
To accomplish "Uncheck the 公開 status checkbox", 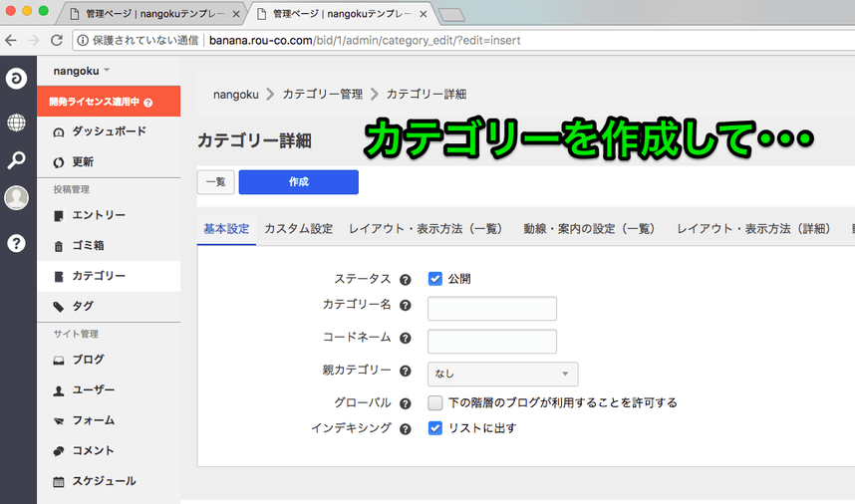I will (435, 279).
